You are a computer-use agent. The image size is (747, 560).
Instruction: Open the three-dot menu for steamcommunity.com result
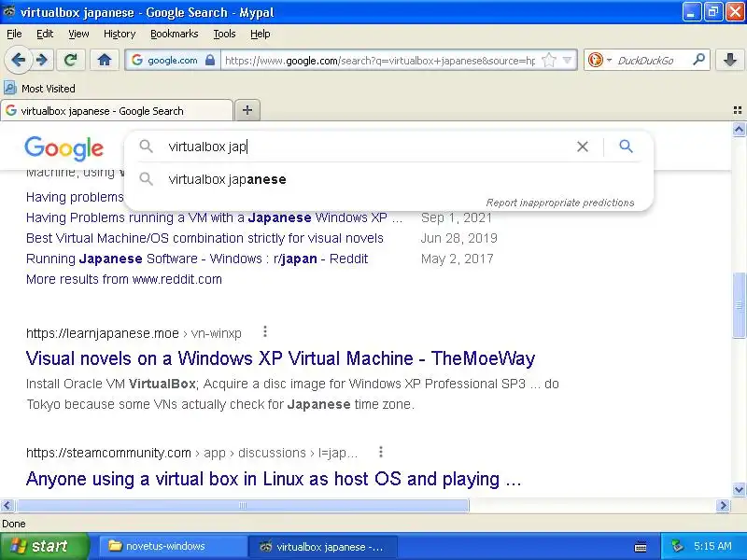(x=380, y=452)
